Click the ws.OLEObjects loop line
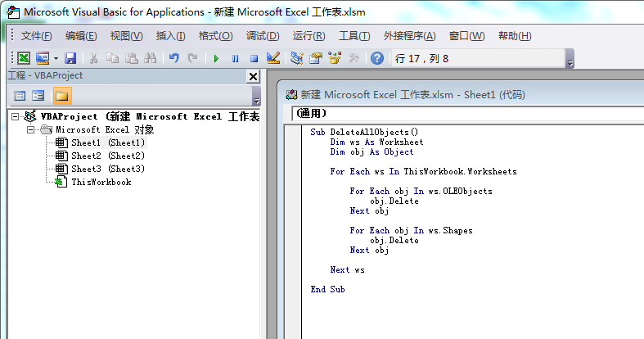The height and width of the screenshot is (339, 644). click(421, 191)
